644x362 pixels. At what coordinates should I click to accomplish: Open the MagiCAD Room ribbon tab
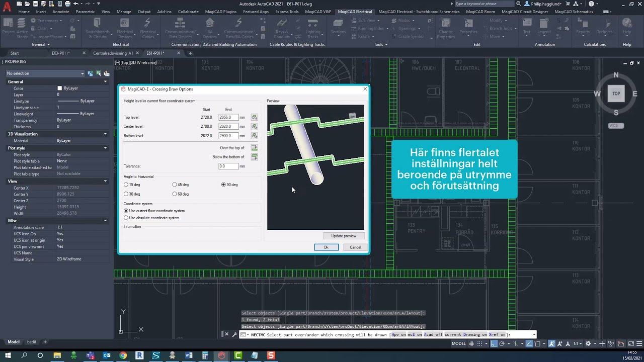(480, 12)
